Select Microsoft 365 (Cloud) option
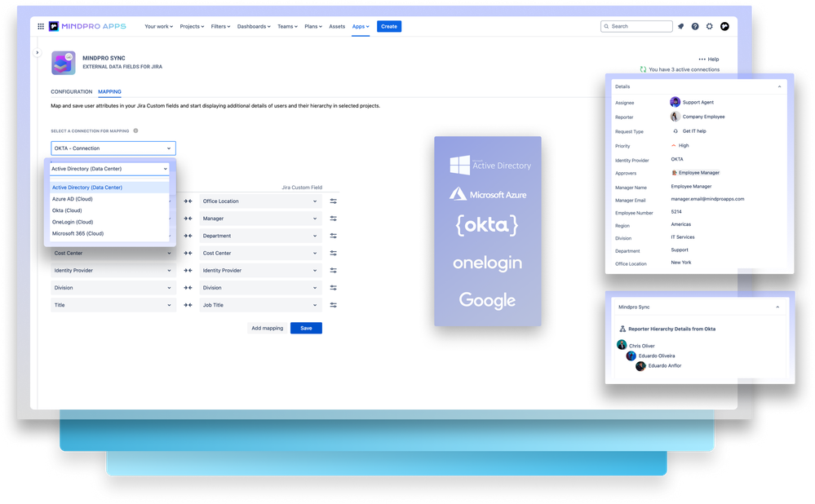This screenshot has height=504, width=815. point(109,234)
